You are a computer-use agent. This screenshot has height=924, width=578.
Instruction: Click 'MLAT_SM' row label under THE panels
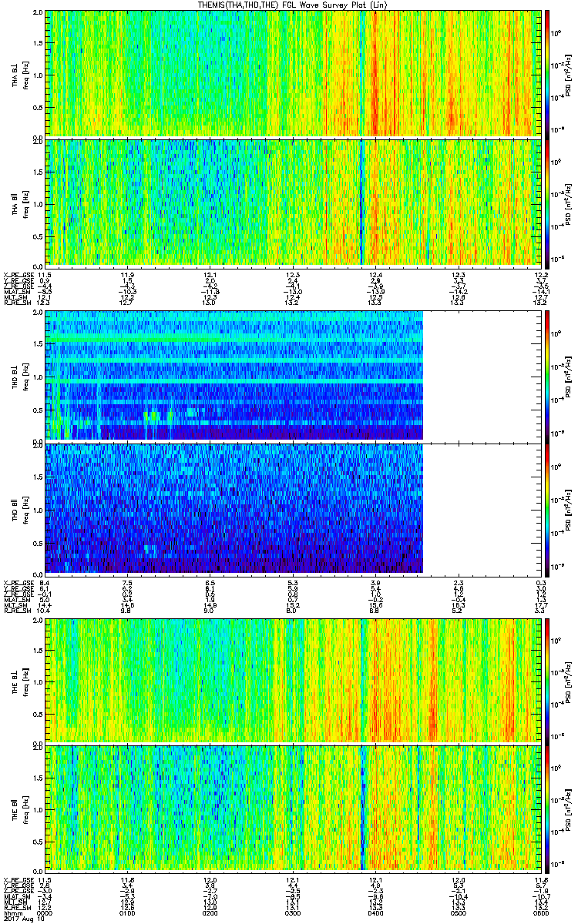tap(18, 896)
